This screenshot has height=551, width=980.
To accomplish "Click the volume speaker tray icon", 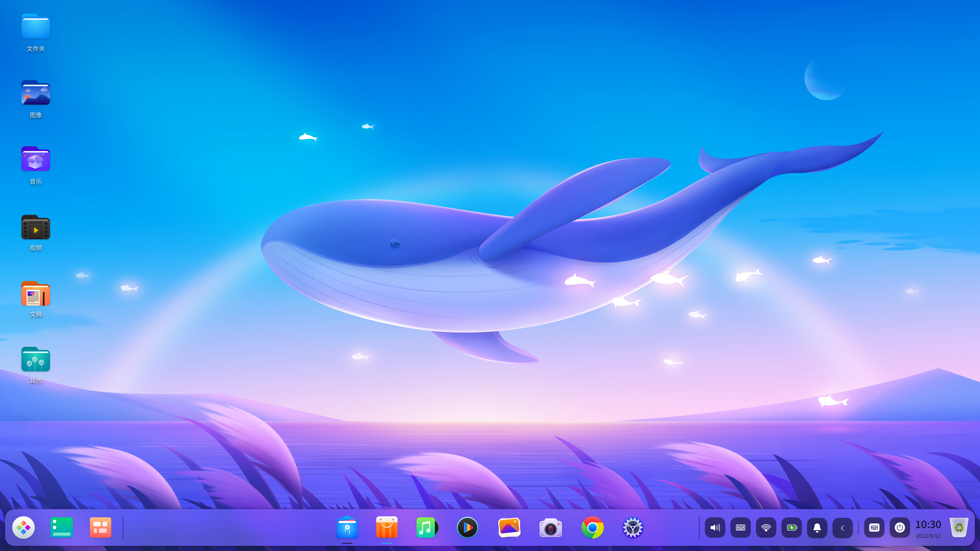I will pyautogui.click(x=715, y=528).
